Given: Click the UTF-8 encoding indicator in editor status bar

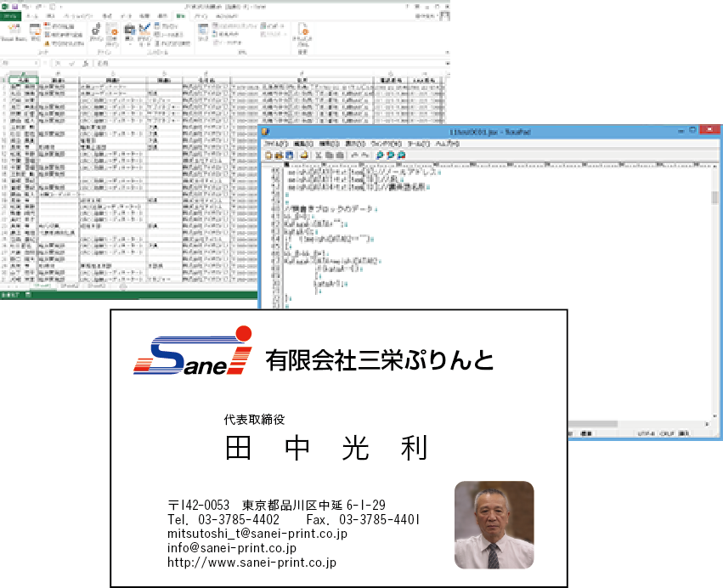Looking at the screenshot, I should click(646, 433).
